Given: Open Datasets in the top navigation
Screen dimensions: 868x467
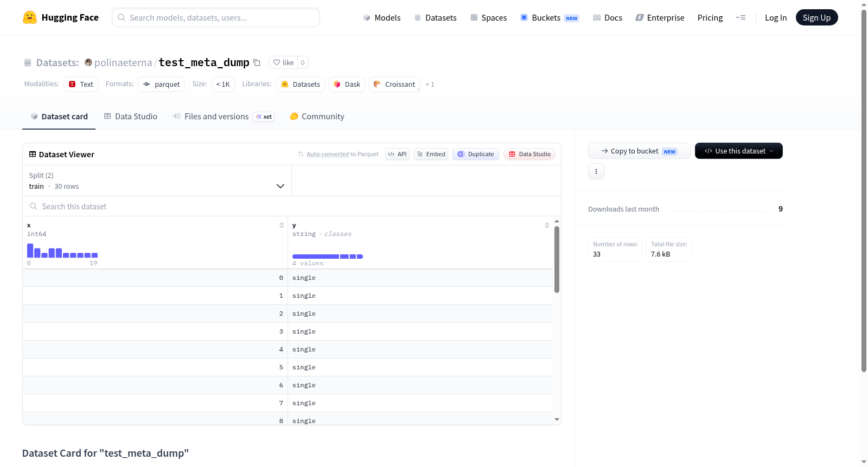Looking at the screenshot, I should [x=435, y=17].
